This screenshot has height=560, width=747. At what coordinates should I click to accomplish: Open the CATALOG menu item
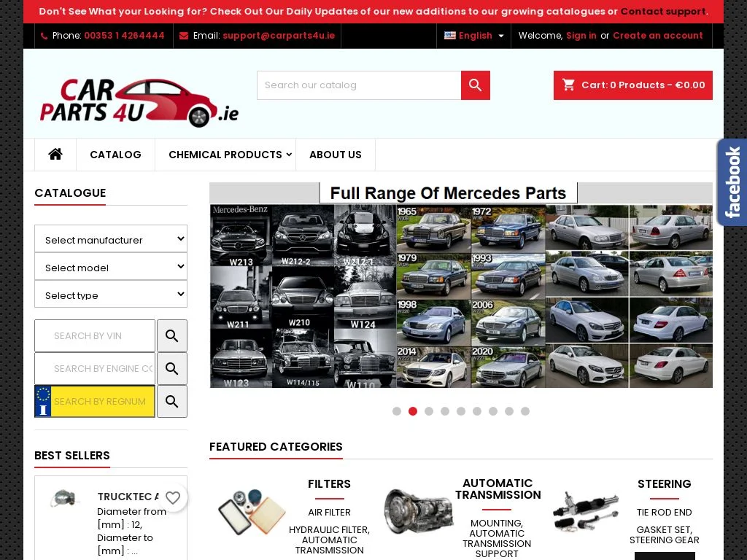[x=115, y=155]
